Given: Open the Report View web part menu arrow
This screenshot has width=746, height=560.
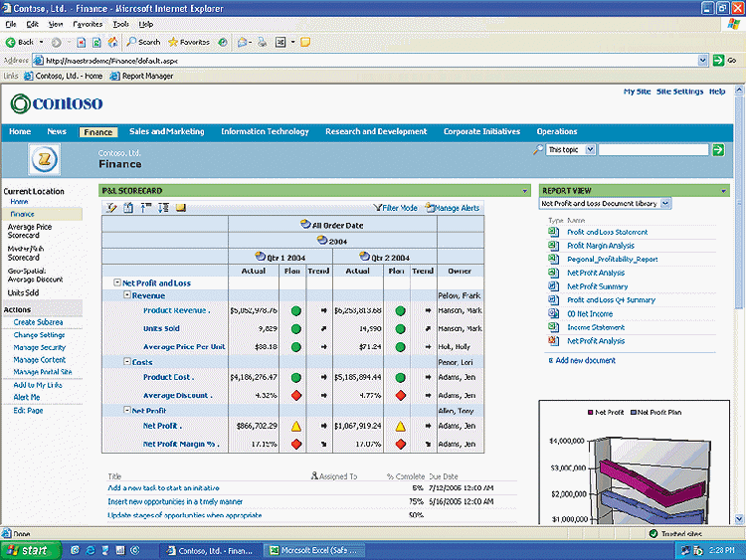Looking at the screenshot, I should coord(724,191).
